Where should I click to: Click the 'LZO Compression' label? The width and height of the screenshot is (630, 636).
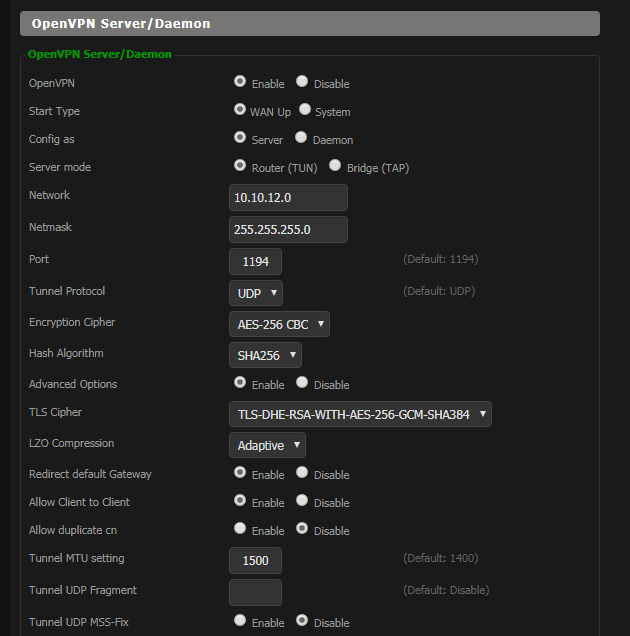point(71,443)
